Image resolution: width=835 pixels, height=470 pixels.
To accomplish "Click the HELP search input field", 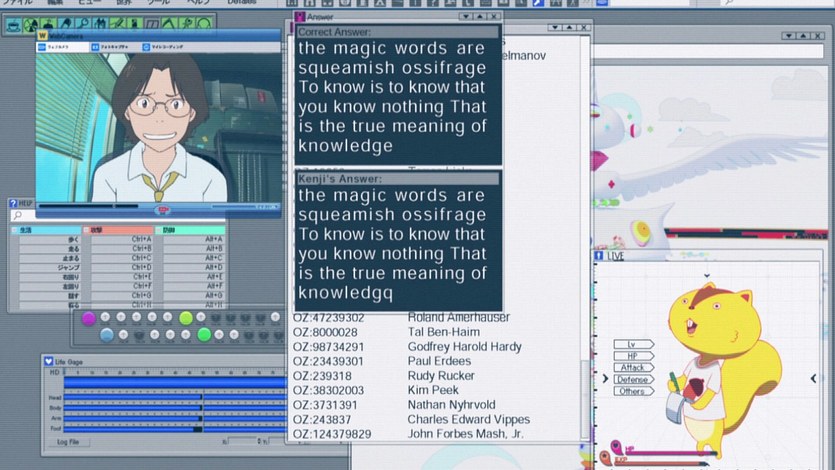I will [120, 215].
